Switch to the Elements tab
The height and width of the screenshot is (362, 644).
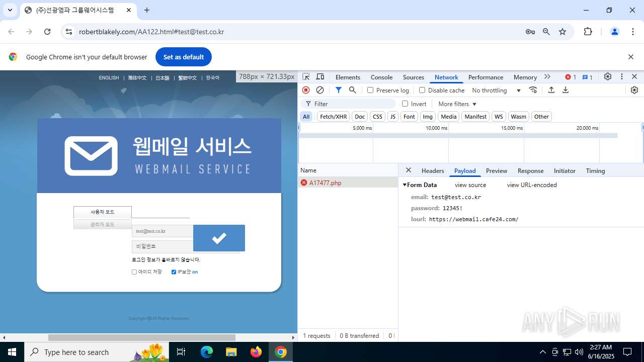click(348, 77)
